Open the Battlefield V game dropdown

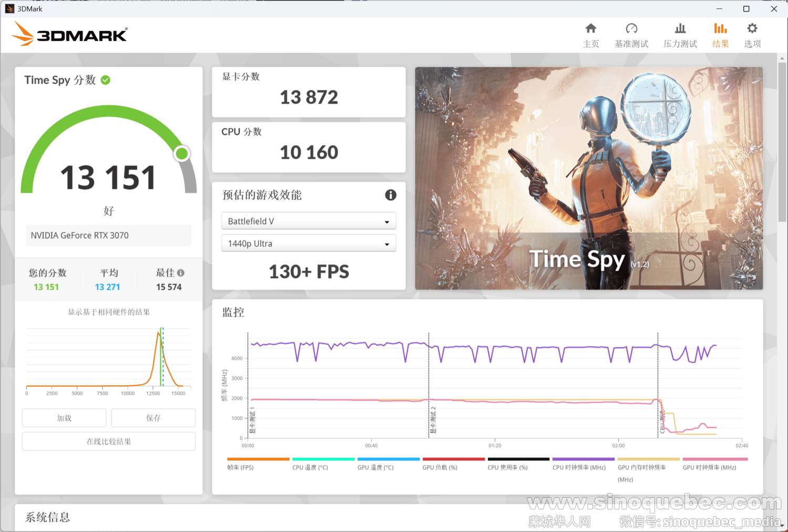(309, 221)
